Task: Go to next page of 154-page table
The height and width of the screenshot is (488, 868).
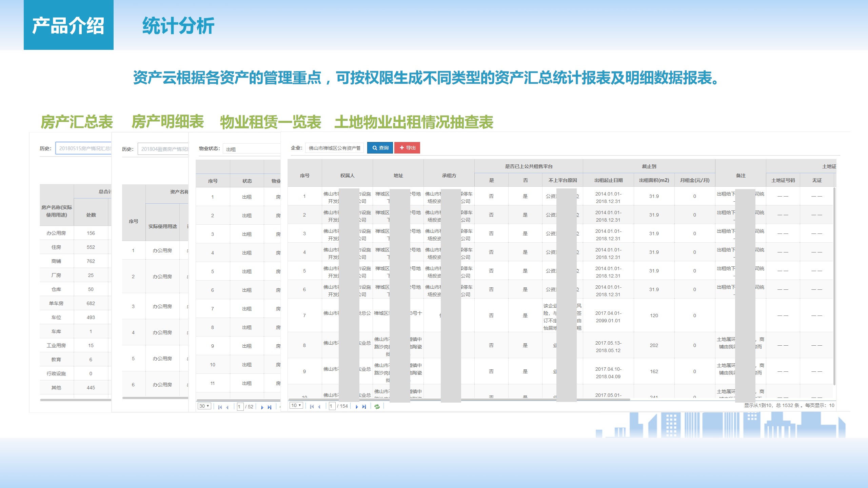Action: click(357, 406)
